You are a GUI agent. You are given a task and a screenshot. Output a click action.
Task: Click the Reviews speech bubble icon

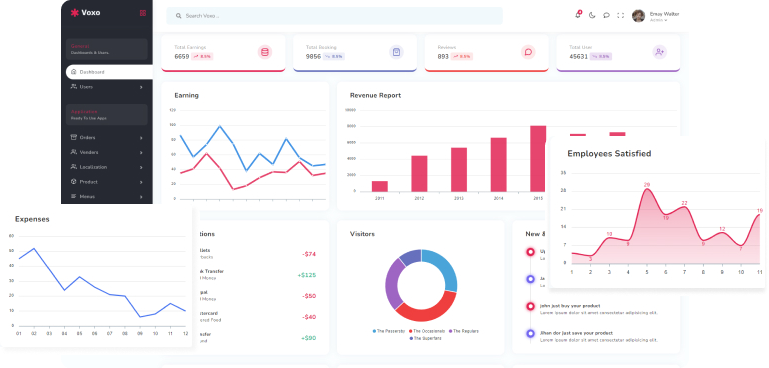coord(528,52)
